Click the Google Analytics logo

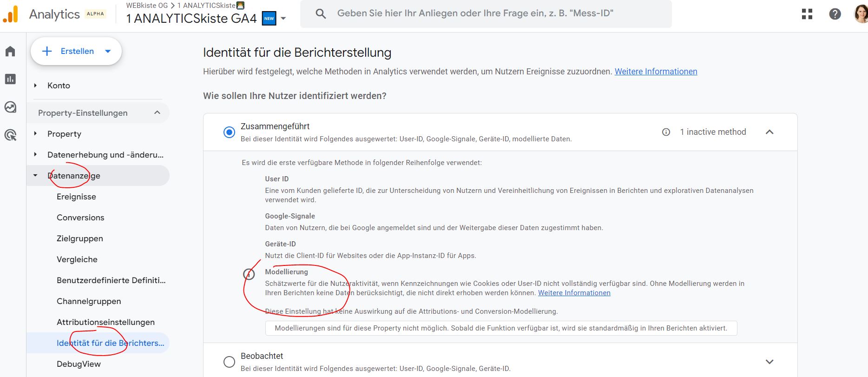pos(10,14)
